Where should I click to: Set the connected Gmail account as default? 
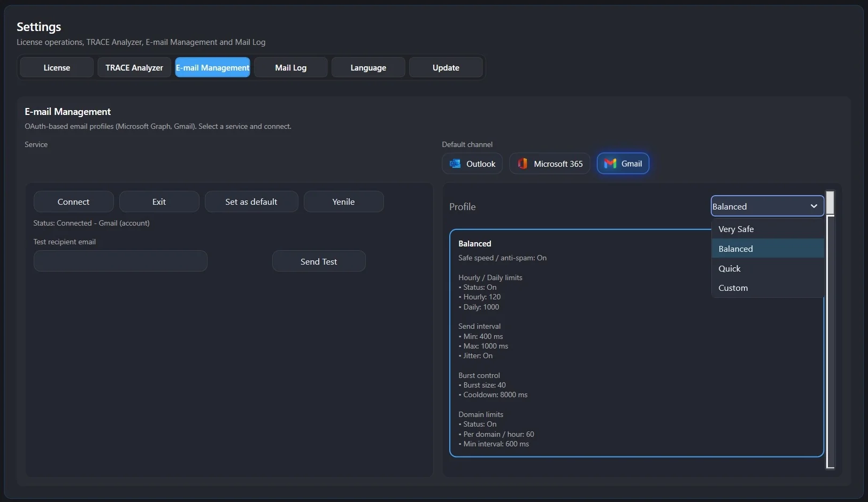pos(251,202)
